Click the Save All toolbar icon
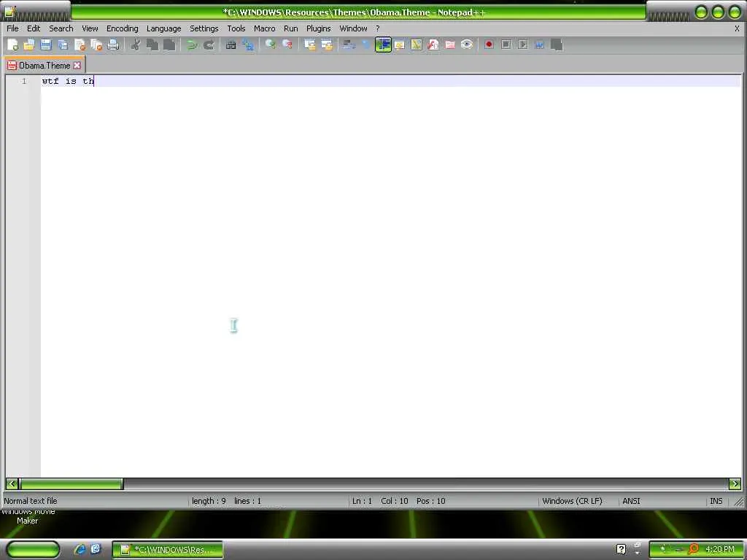 pos(63,44)
